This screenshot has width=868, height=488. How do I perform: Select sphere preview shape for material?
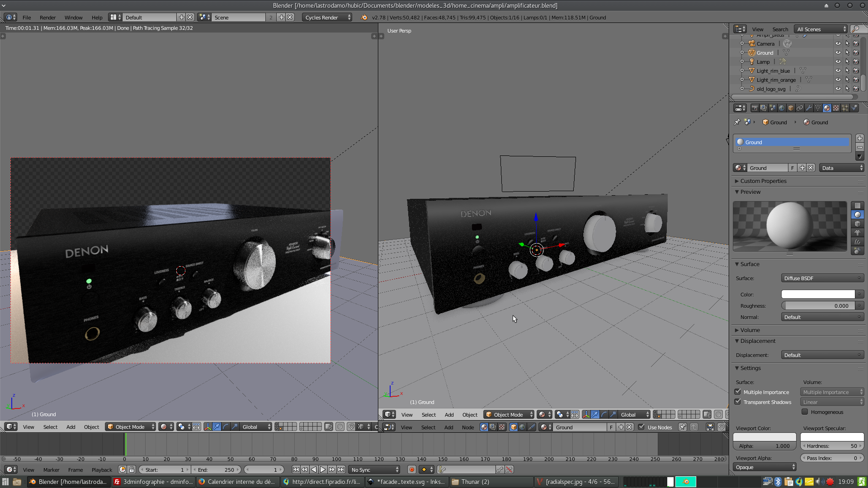pos(857,215)
